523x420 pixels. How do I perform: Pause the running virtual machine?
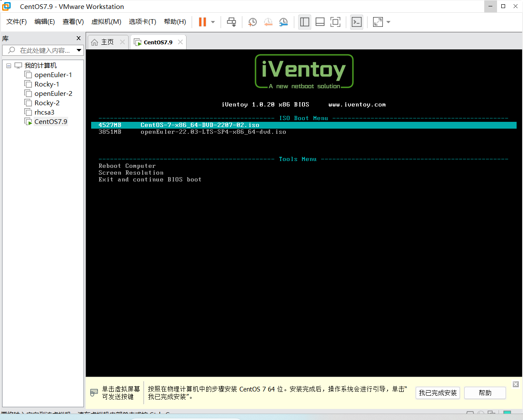coord(202,22)
